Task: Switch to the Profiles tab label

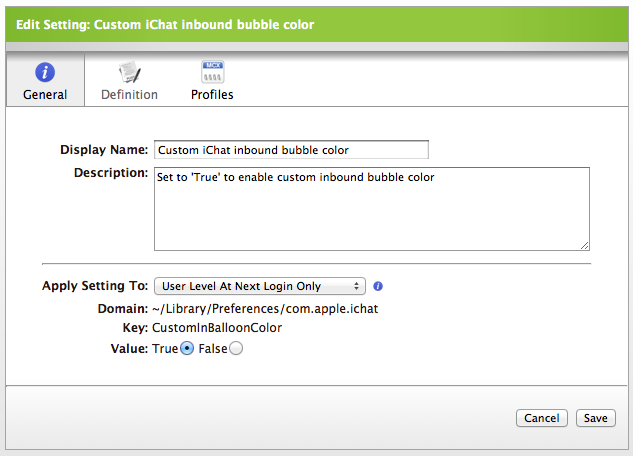Action: (x=212, y=94)
